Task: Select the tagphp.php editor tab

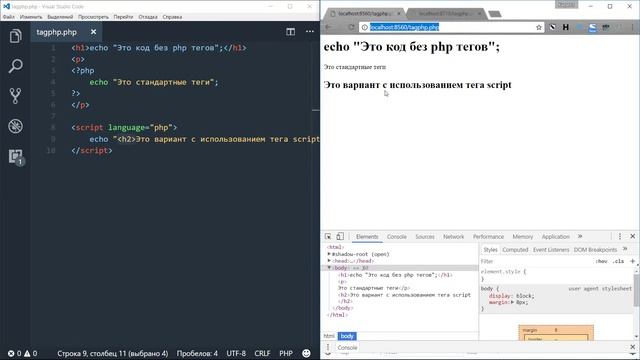Action: coord(66,32)
